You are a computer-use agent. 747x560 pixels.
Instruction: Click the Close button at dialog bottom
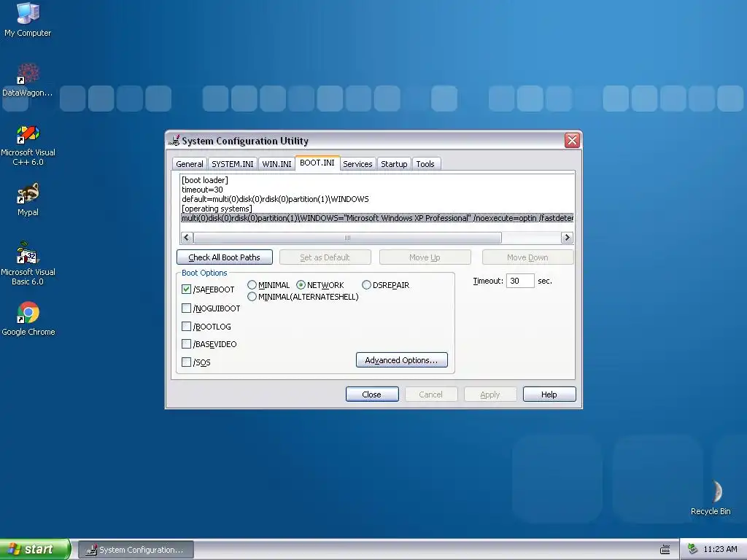point(371,394)
